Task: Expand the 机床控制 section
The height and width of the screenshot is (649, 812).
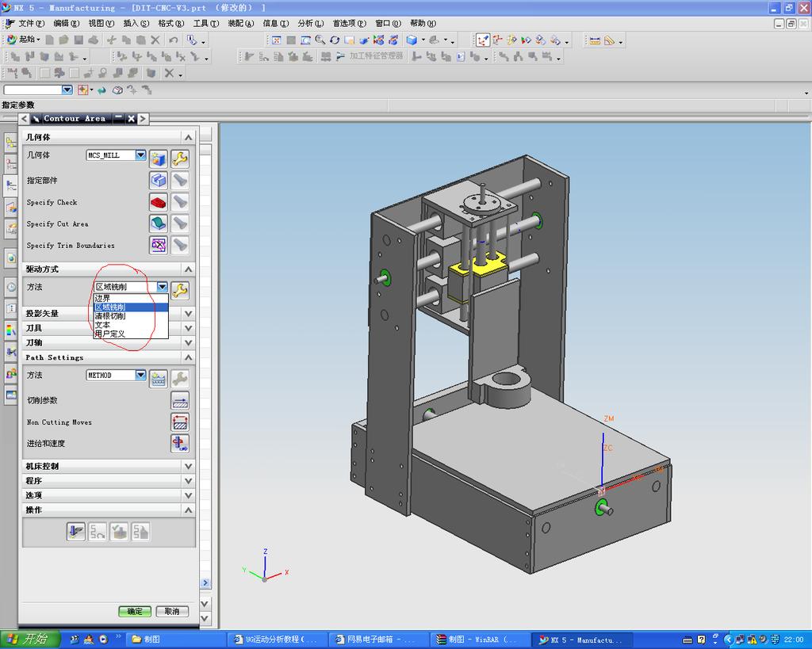Action: pos(188,466)
